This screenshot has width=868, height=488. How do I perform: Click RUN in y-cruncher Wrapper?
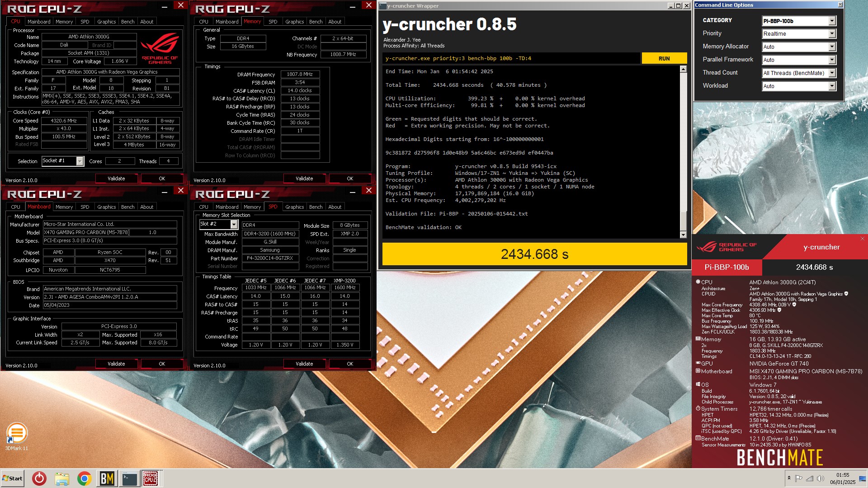tap(664, 58)
